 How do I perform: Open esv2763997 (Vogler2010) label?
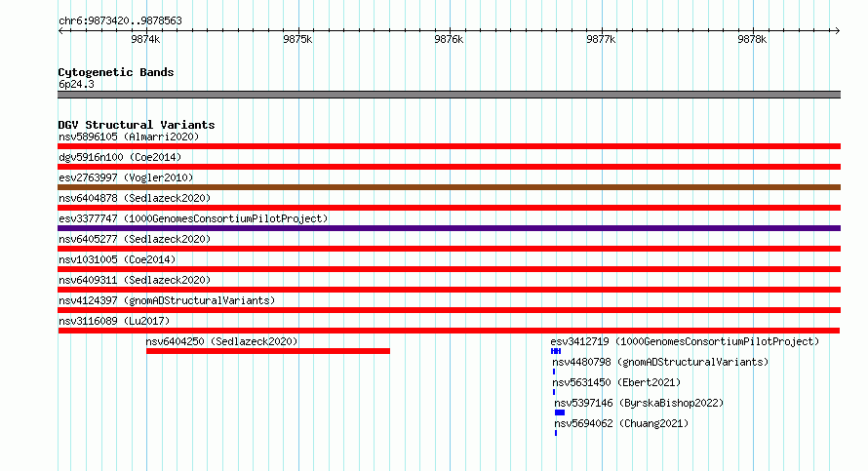click(x=126, y=177)
